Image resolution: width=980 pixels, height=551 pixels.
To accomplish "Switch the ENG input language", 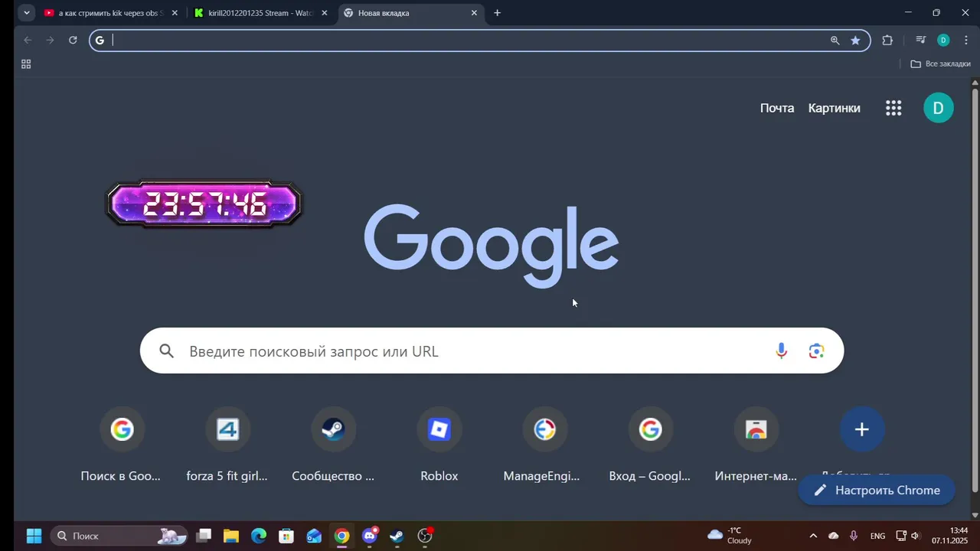I will point(878,536).
